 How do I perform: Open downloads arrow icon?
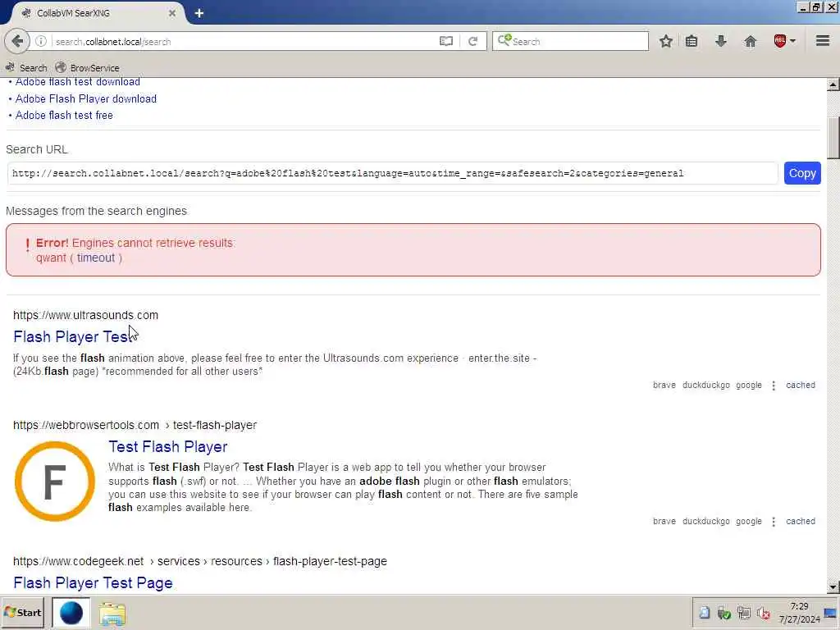(721, 41)
